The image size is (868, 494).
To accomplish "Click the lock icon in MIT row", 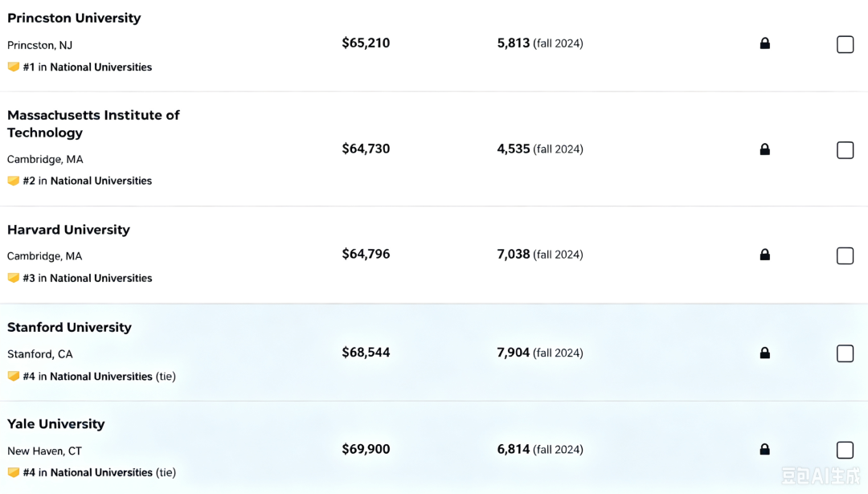I will point(764,149).
